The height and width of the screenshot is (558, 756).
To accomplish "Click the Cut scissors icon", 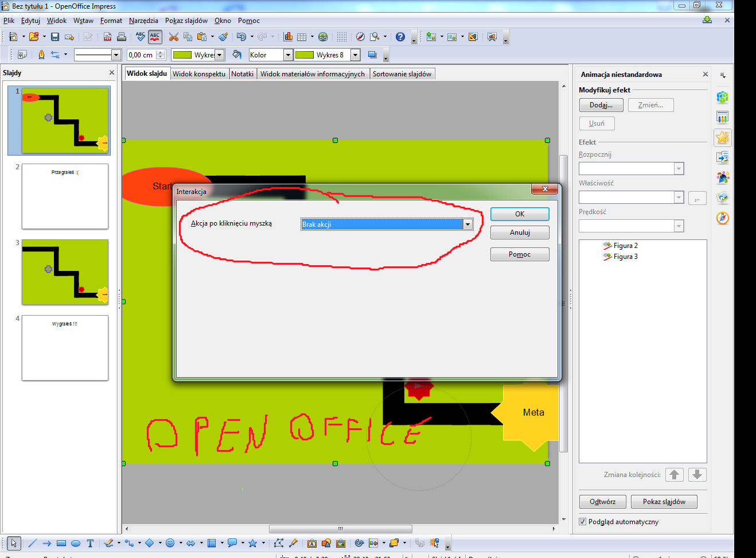I will (x=173, y=37).
